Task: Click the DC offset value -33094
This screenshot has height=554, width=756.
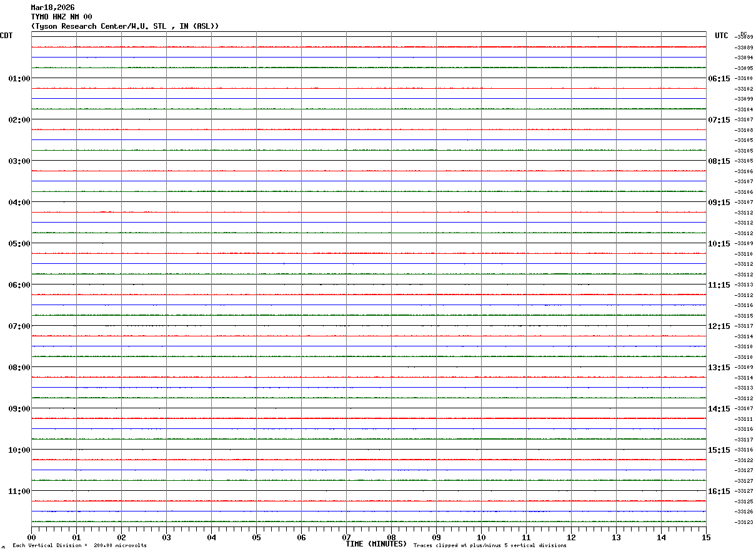Action: [x=744, y=58]
